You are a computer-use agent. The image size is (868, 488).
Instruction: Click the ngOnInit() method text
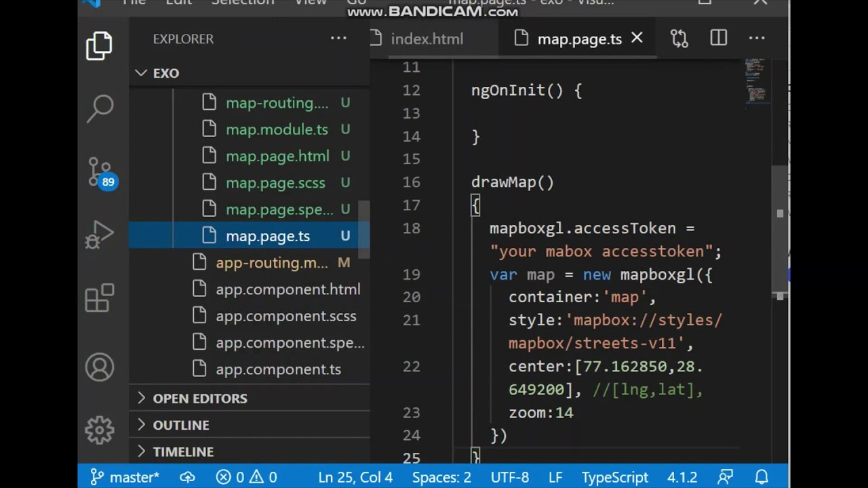point(517,90)
